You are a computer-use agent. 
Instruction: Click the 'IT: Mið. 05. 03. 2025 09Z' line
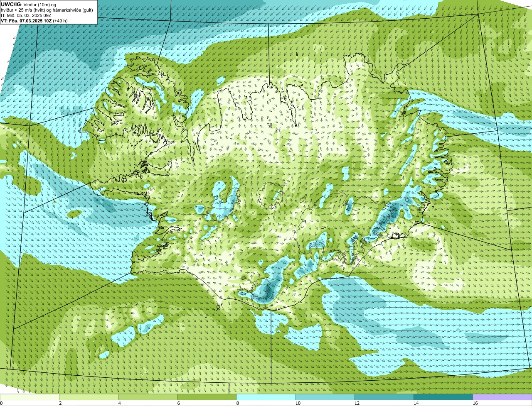tap(26, 15)
